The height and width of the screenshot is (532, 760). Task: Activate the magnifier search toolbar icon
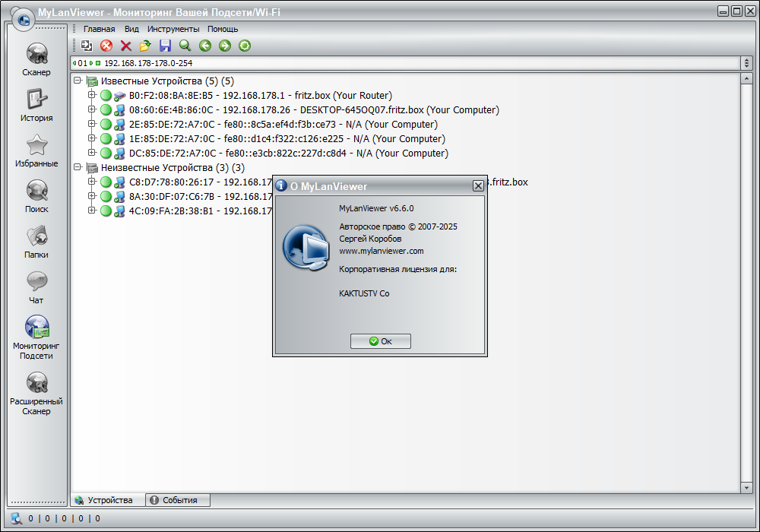tap(185, 46)
